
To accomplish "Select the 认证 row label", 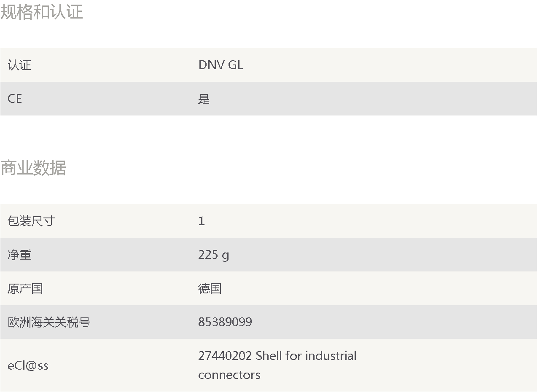I will 19,65.
